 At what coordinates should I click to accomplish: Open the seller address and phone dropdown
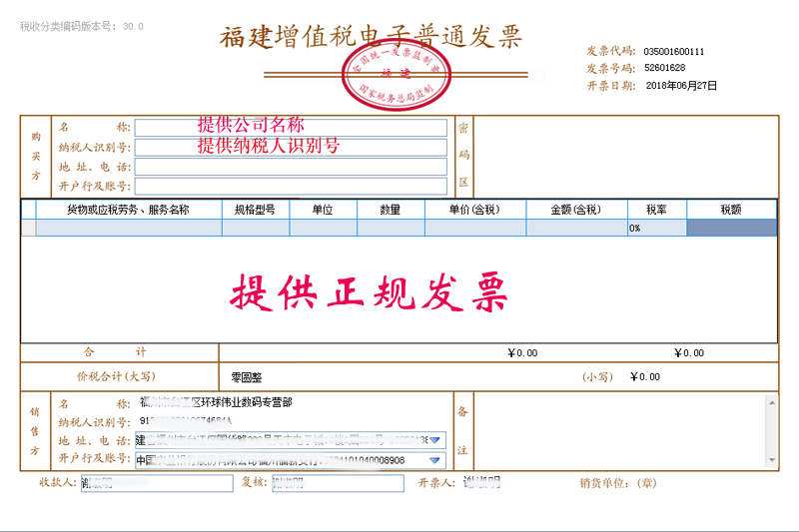click(435, 440)
